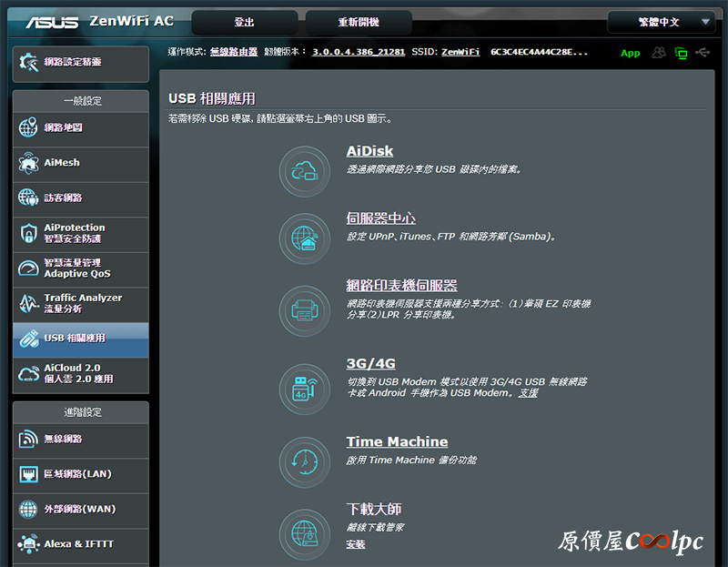Click the USB application sidebar icon
Screen dimensions: 728x567
coord(29,339)
